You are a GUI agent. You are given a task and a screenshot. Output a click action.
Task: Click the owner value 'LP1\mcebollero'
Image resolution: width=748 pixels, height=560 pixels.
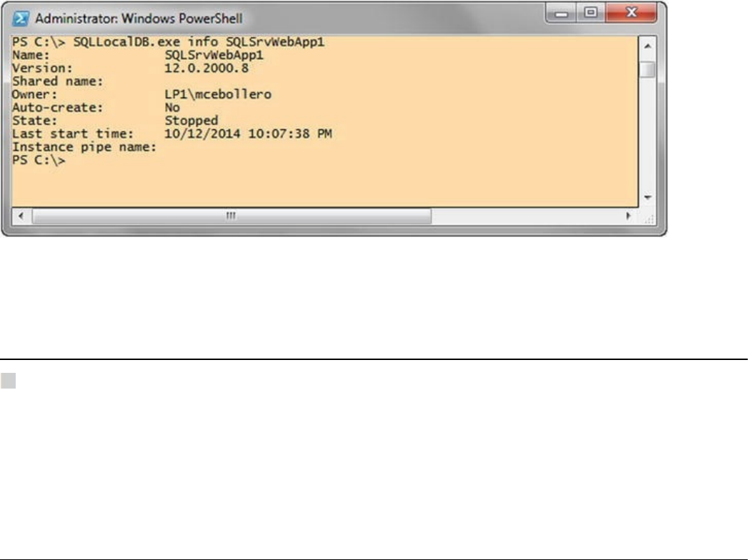click(218, 94)
